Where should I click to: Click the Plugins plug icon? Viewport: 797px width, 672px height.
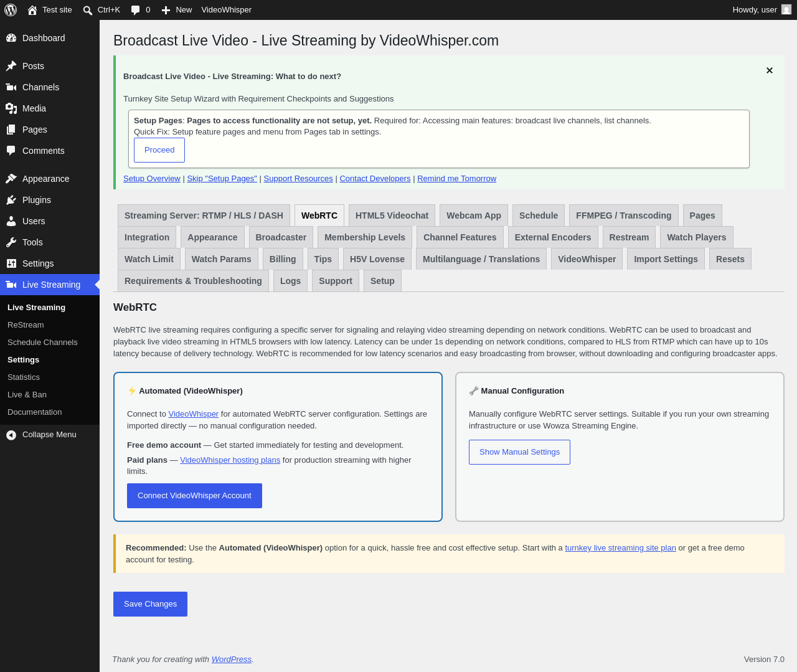[11, 200]
